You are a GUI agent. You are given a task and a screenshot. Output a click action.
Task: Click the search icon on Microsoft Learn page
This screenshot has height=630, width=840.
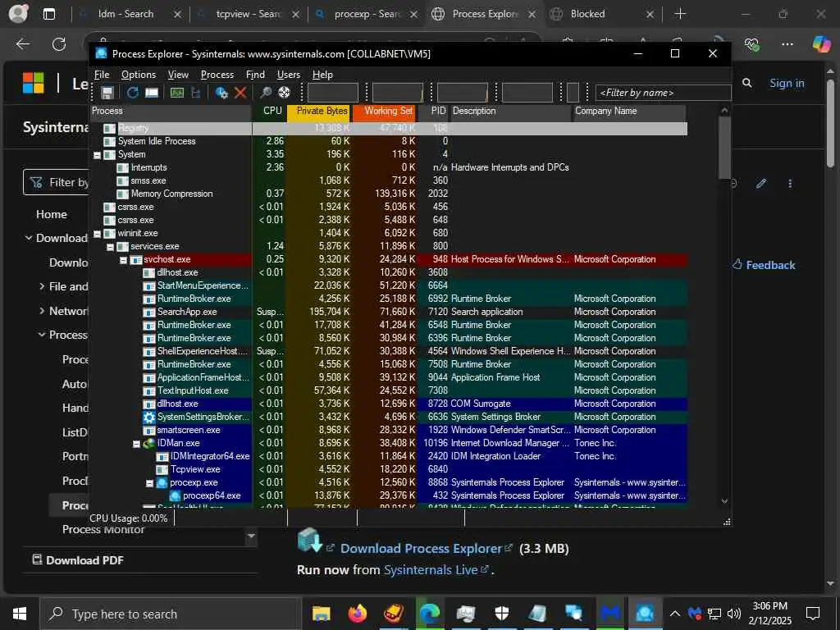pos(747,83)
